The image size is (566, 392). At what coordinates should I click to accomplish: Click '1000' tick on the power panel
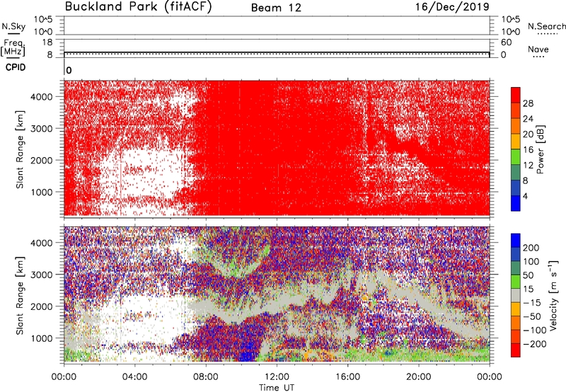42,192
